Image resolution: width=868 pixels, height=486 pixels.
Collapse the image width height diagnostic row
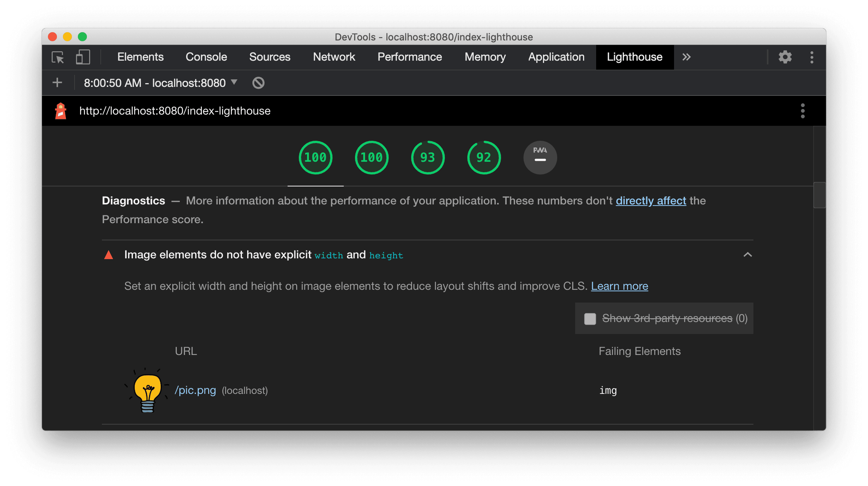tap(747, 255)
